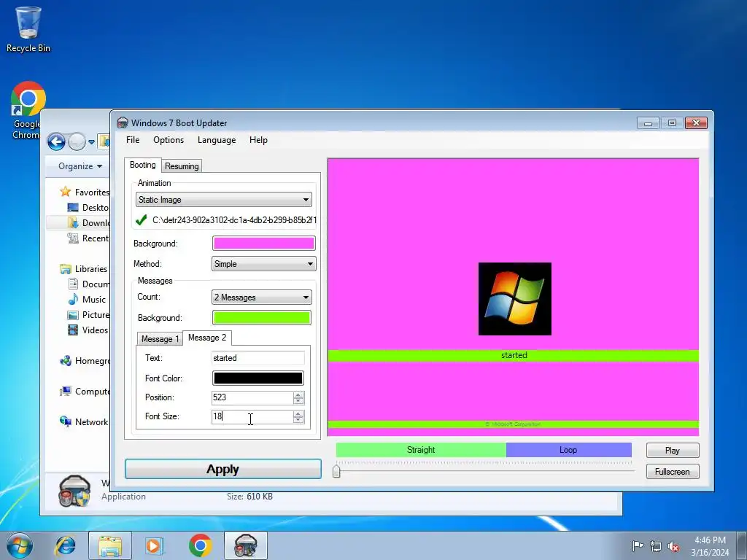Image resolution: width=747 pixels, height=560 pixels.
Task: Open the green Messages Background swatch
Action: 262,318
